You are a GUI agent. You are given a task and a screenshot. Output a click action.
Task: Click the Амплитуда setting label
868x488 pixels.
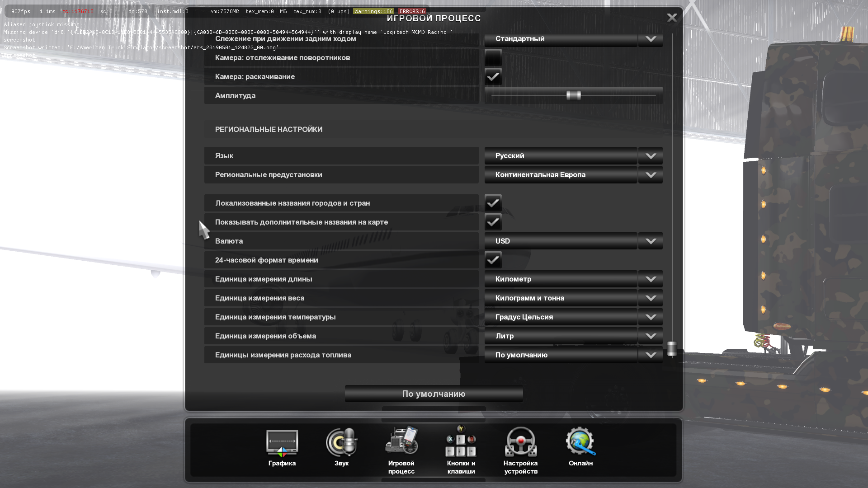[x=236, y=96]
